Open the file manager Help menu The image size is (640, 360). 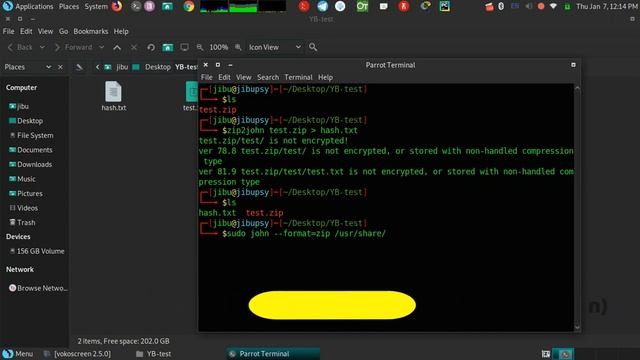pos(121,31)
